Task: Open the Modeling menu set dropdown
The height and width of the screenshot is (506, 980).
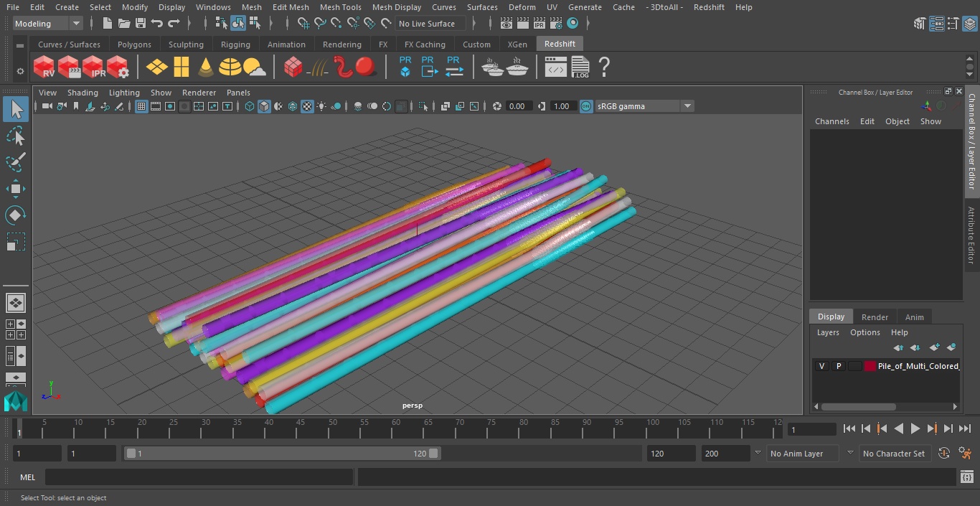Action: tap(47, 24)
